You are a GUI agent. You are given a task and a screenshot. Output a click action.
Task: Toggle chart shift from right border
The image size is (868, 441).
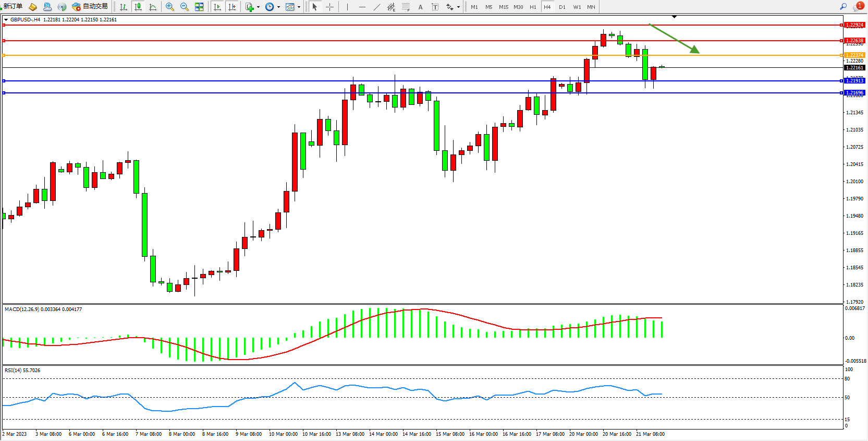point(232,7)
